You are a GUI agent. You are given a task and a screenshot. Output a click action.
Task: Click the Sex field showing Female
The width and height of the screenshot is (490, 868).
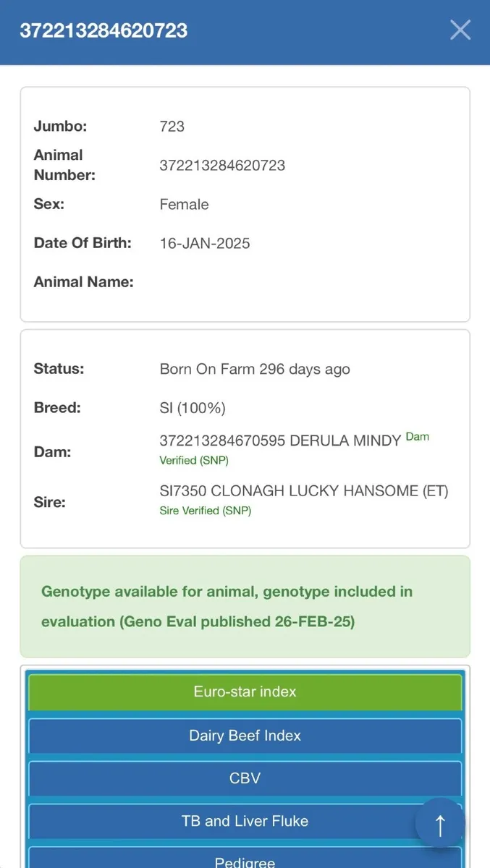[x=184, y=204]
